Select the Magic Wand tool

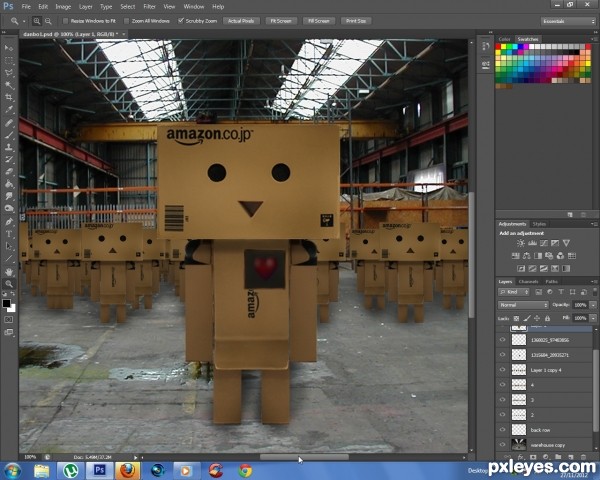pos(8,85)
